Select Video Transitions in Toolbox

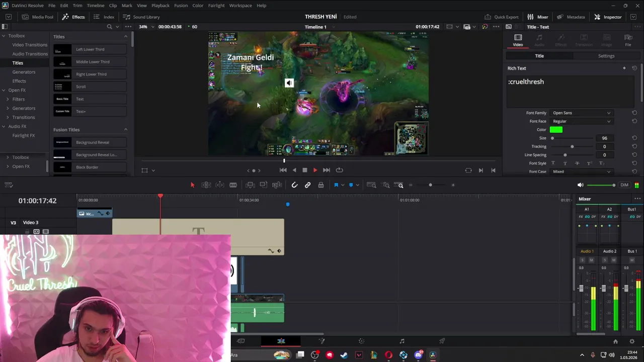[30, 45]
